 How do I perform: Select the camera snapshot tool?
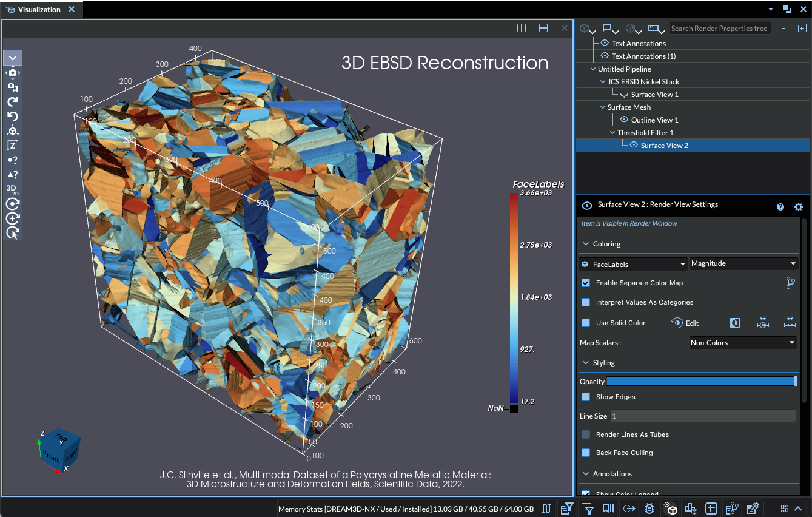13,73
